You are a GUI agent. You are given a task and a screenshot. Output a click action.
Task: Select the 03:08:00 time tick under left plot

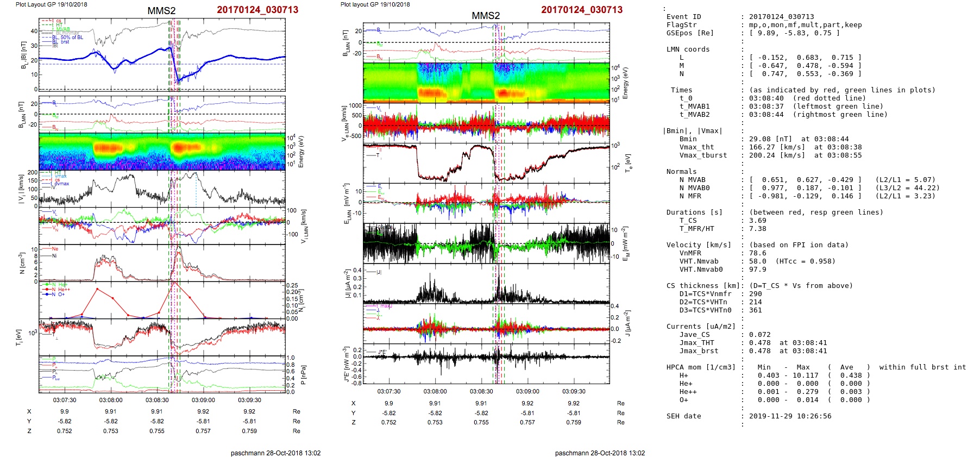(111, 400)
